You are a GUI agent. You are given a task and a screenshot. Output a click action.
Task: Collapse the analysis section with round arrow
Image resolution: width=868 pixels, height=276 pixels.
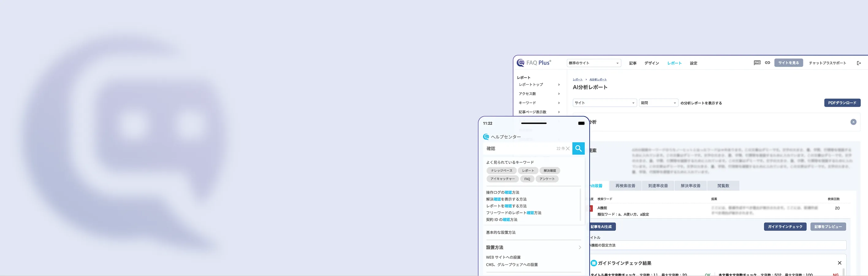pos(853,122)
